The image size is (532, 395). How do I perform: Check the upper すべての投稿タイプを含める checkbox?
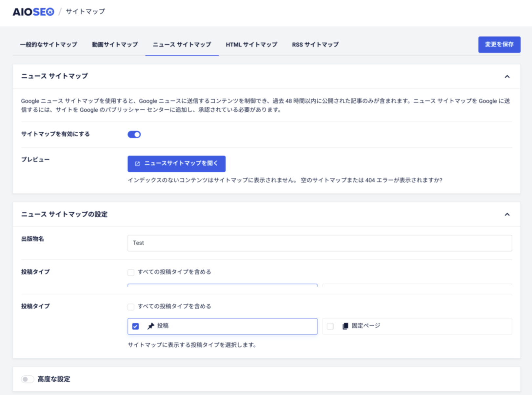pos(131,272)
